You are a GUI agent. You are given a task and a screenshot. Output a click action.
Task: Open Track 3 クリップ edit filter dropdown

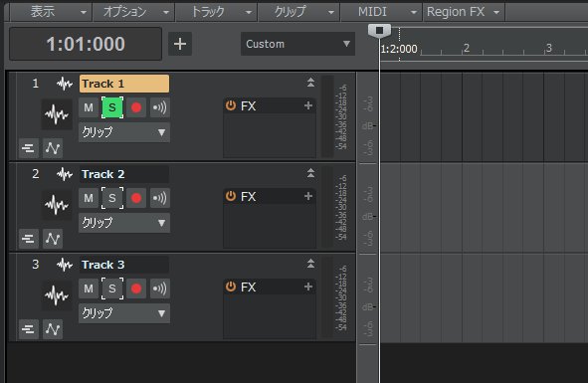[124, 313]
